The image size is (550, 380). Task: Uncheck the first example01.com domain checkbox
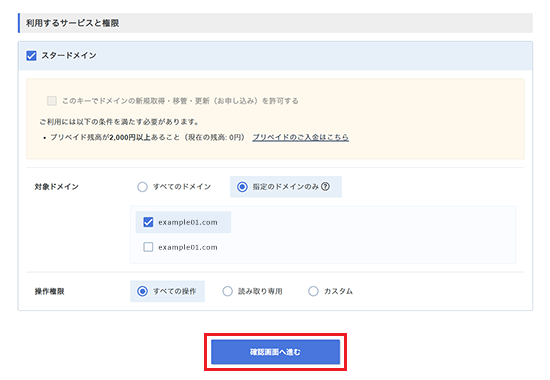click(x=148, y=222)
